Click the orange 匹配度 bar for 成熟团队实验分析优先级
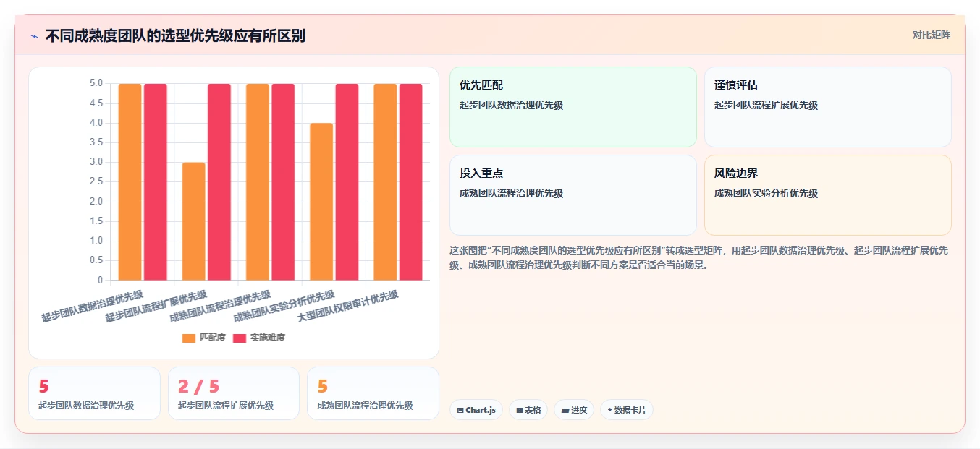The width and height of the screenshot is (980, 449). (321, 202)
